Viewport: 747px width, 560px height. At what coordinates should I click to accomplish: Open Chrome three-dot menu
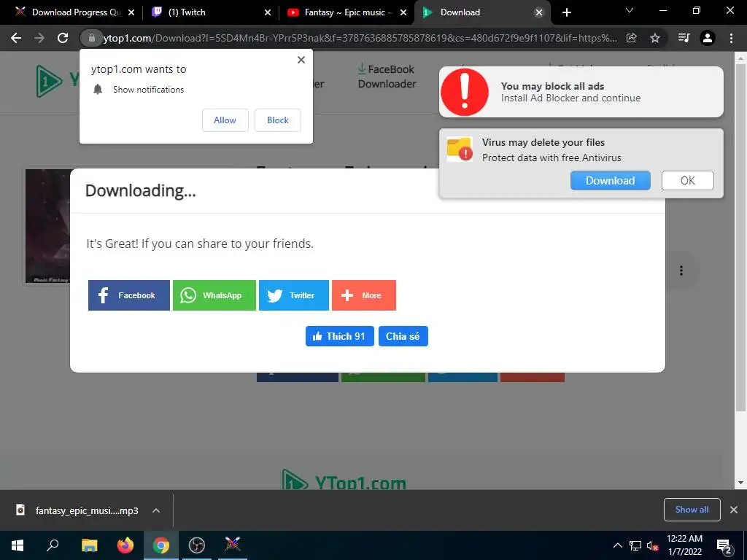coord(731,38)
